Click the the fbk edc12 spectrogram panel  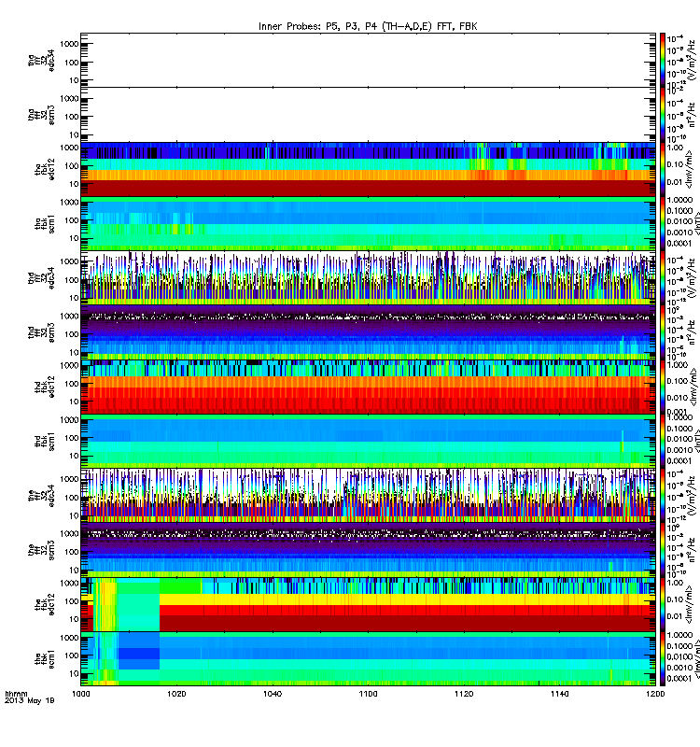point(368,604)
